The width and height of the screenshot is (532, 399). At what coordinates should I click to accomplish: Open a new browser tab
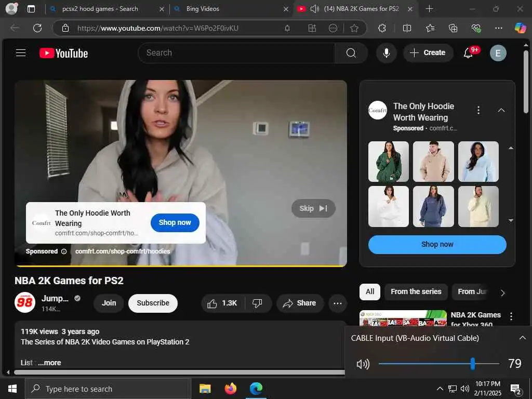pos(429,9)
